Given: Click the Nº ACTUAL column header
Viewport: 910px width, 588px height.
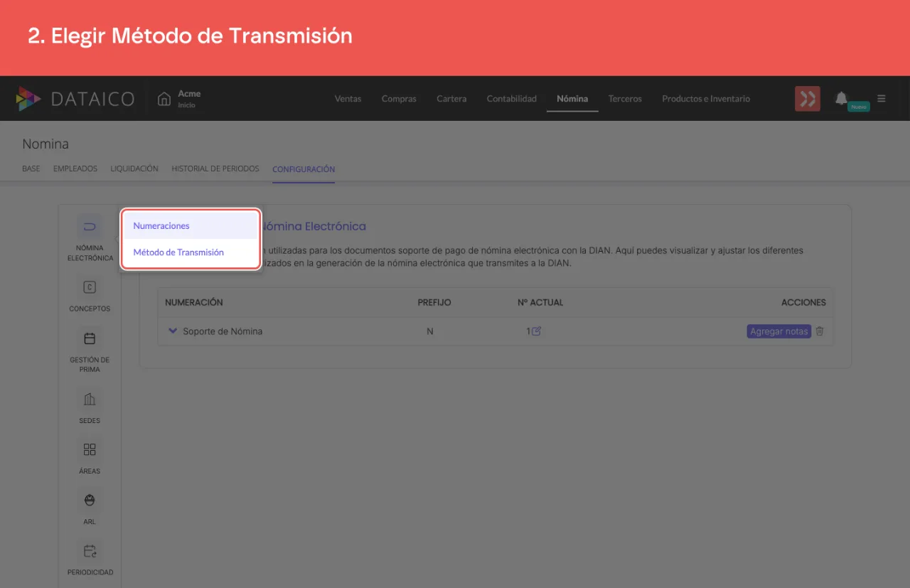Looking at the screenshot, I should [x=540, y=302].
